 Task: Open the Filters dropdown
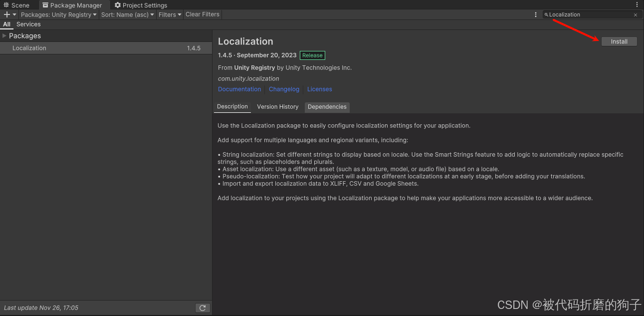[170, 14]
